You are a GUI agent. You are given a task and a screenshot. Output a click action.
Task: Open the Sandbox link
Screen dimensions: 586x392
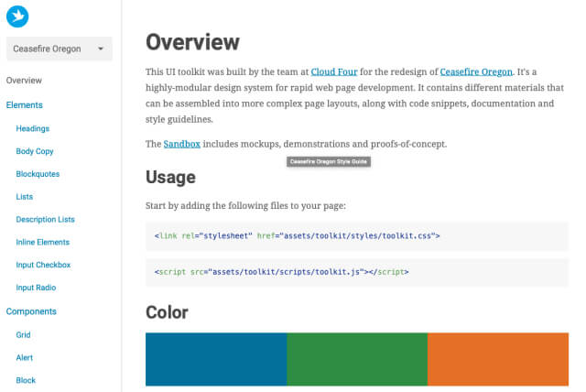[181, 144]
